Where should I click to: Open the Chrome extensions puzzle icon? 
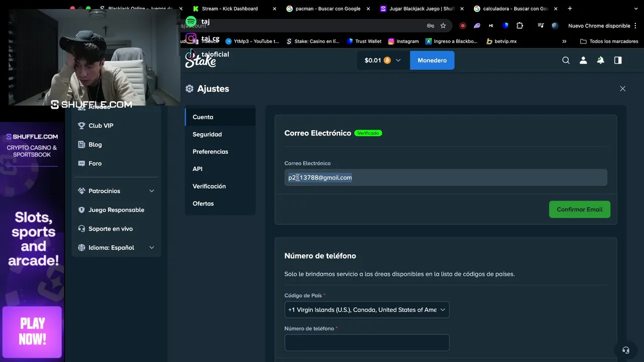pyautogui.click(x=520, y=26)
